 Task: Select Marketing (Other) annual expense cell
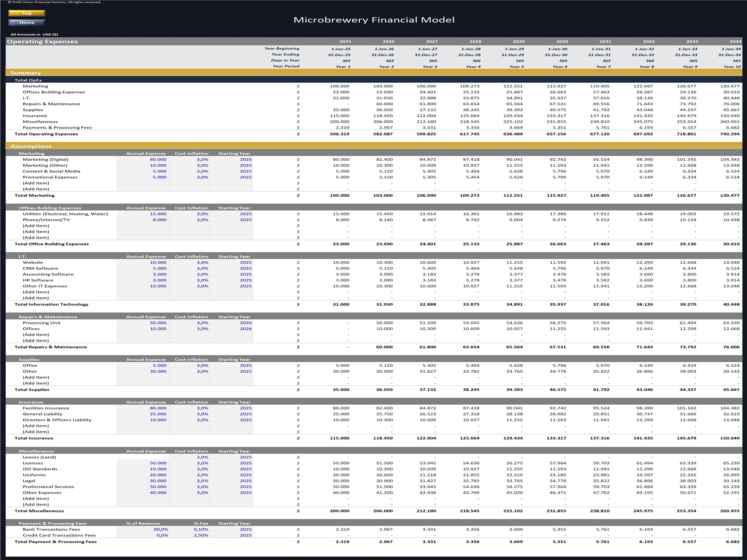click(x=143, y=165)
